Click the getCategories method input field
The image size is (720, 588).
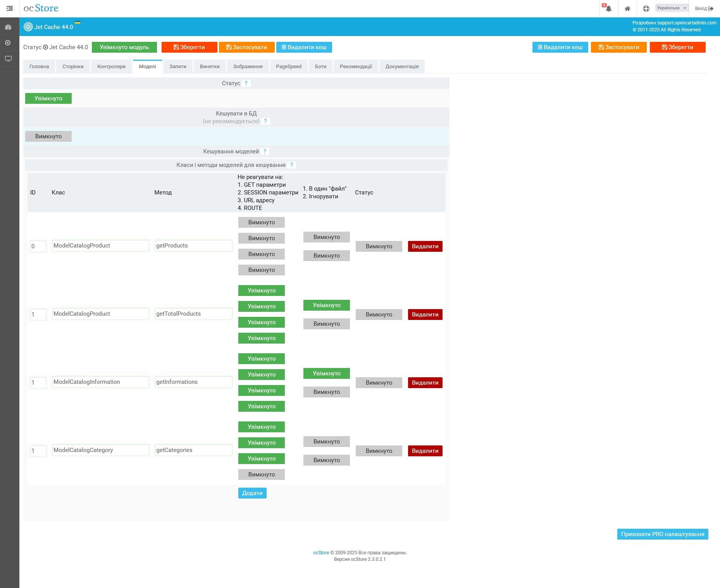pyautogui.click(x=193, y=450)
